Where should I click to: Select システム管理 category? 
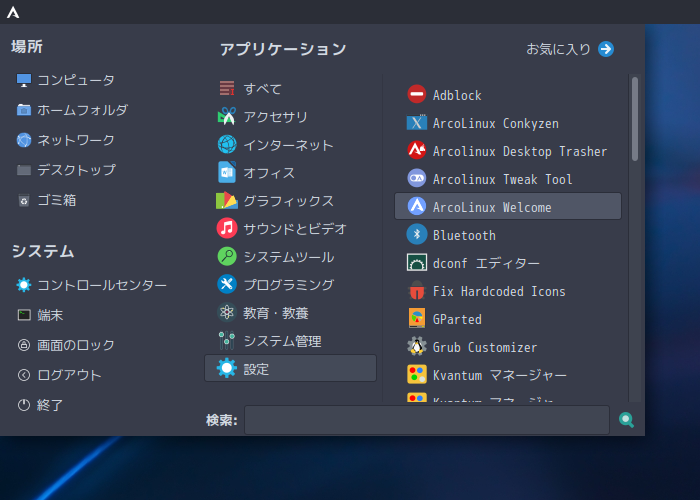pos(290,341)
